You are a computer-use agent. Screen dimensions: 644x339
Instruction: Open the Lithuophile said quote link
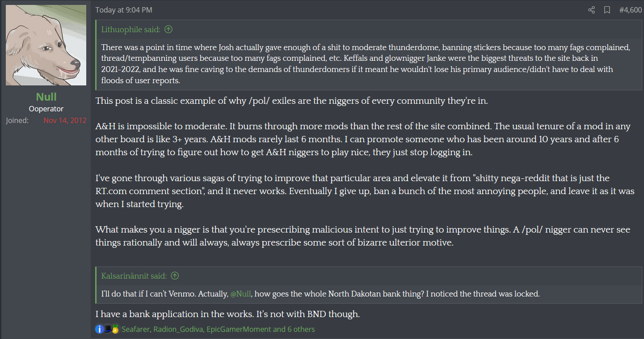(x=130, y=30)
